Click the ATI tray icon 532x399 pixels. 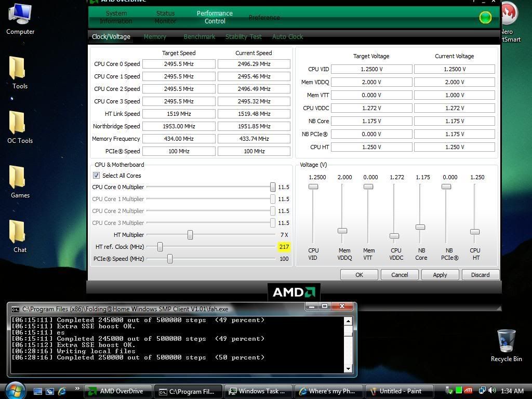point(468,391)
